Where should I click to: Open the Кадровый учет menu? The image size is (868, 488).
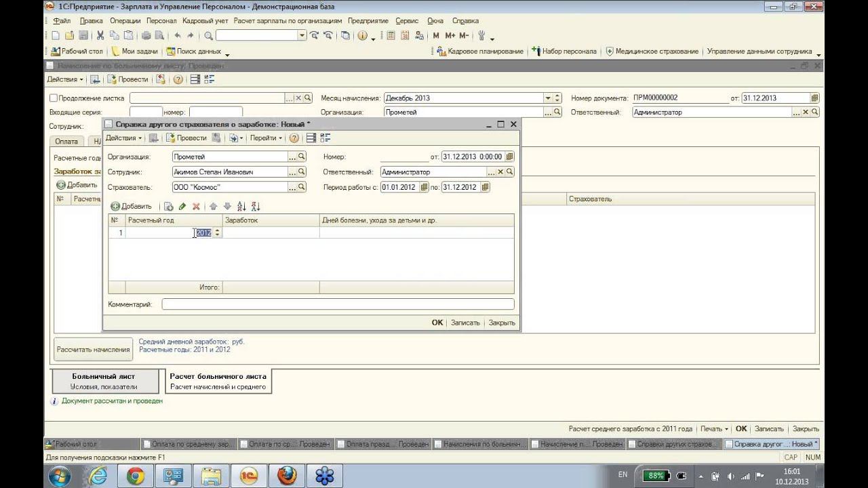205,21
